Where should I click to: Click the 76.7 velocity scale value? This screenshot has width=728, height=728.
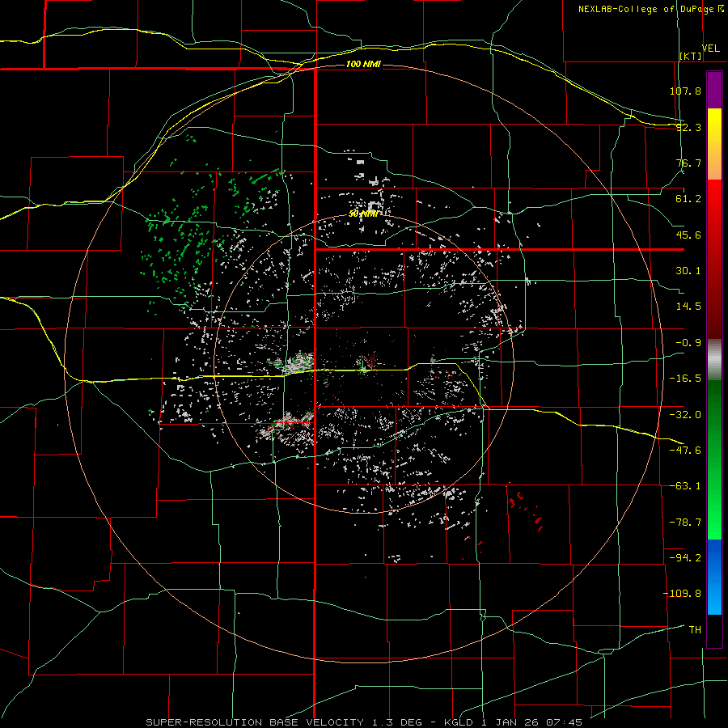(688, 163)
